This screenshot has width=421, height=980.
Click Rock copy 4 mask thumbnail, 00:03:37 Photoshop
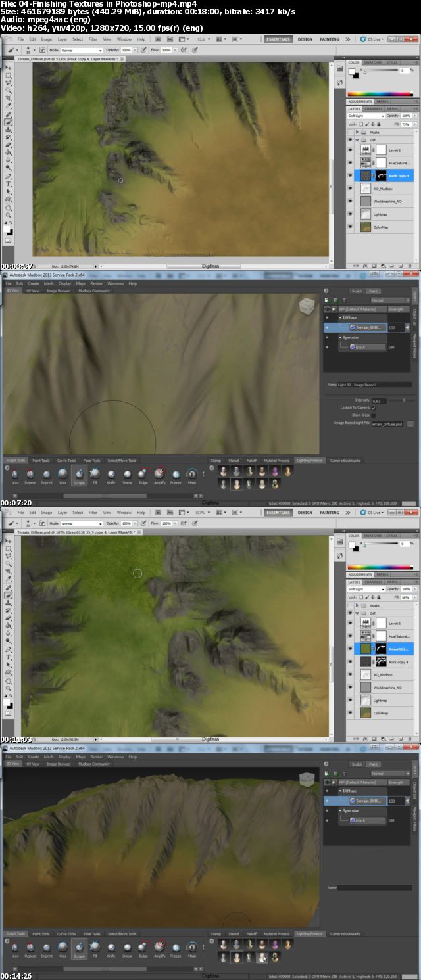pyautogui.click(x=382, y=175)
